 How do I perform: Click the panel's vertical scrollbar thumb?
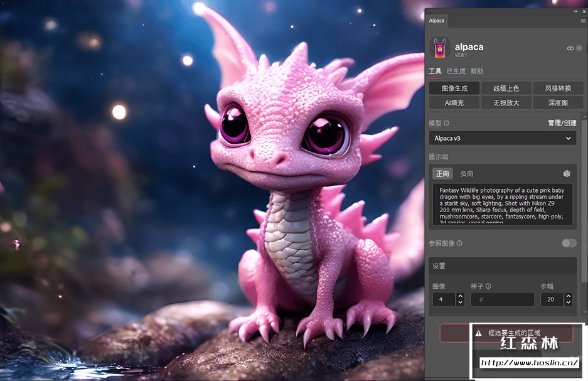pyautogui.click(x=584, y=201)
